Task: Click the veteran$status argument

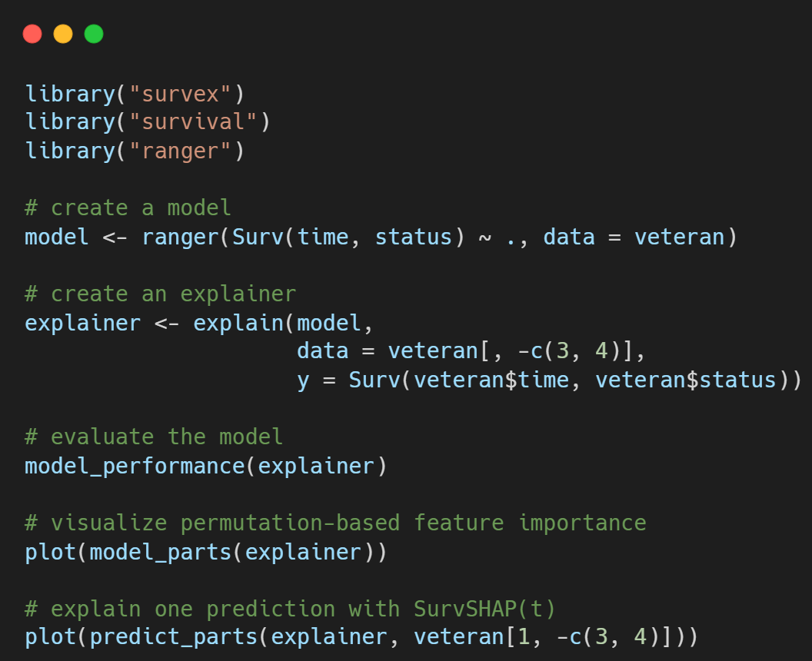Action: (686, 380)
